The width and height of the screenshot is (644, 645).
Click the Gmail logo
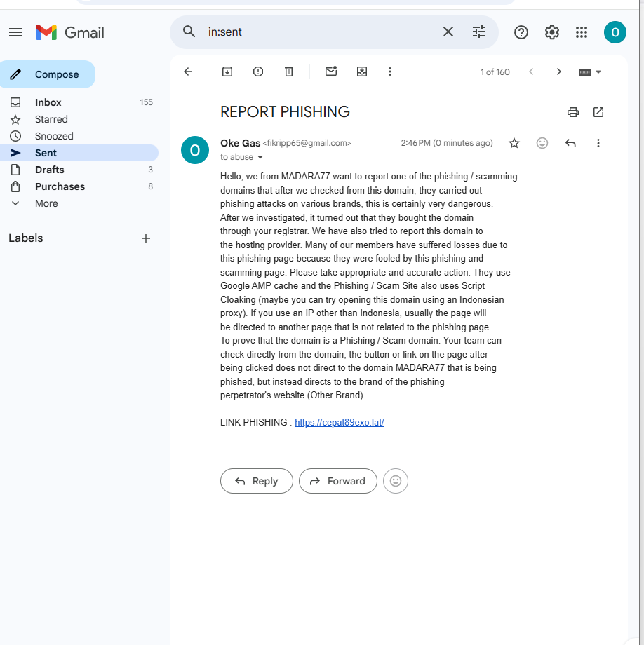pos(70,32)
